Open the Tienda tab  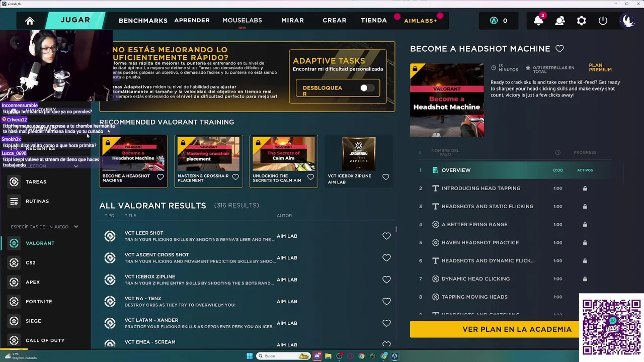coord(374,20)
